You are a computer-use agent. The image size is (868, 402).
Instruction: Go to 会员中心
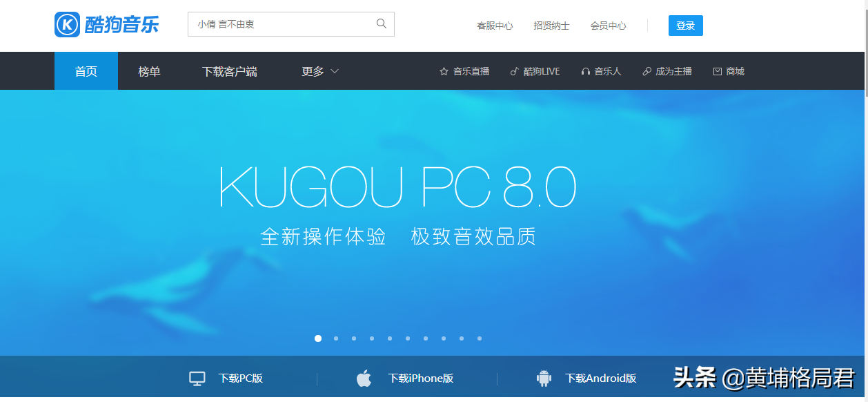[608, 26]
